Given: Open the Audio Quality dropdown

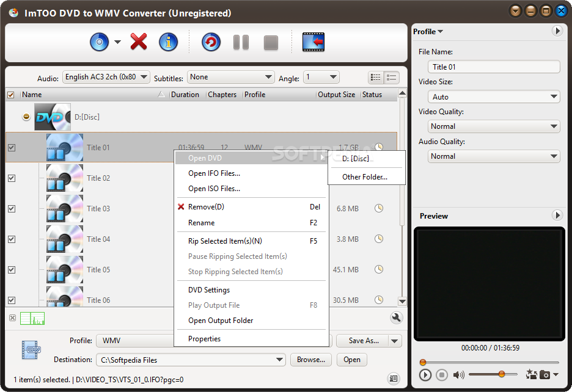Looking at the screenshot, I should point(494,156).
